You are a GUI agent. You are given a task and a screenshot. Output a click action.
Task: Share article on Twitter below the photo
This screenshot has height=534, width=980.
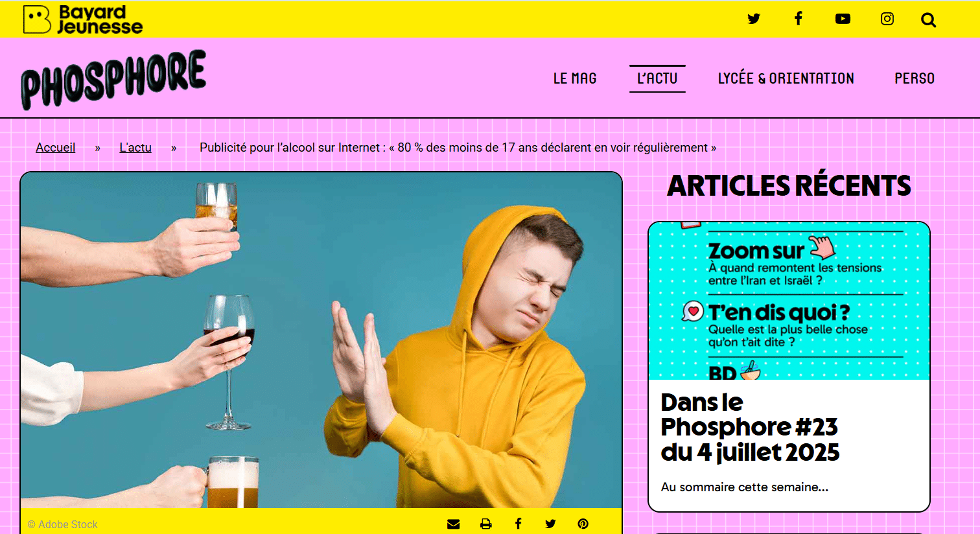[550, 524]
